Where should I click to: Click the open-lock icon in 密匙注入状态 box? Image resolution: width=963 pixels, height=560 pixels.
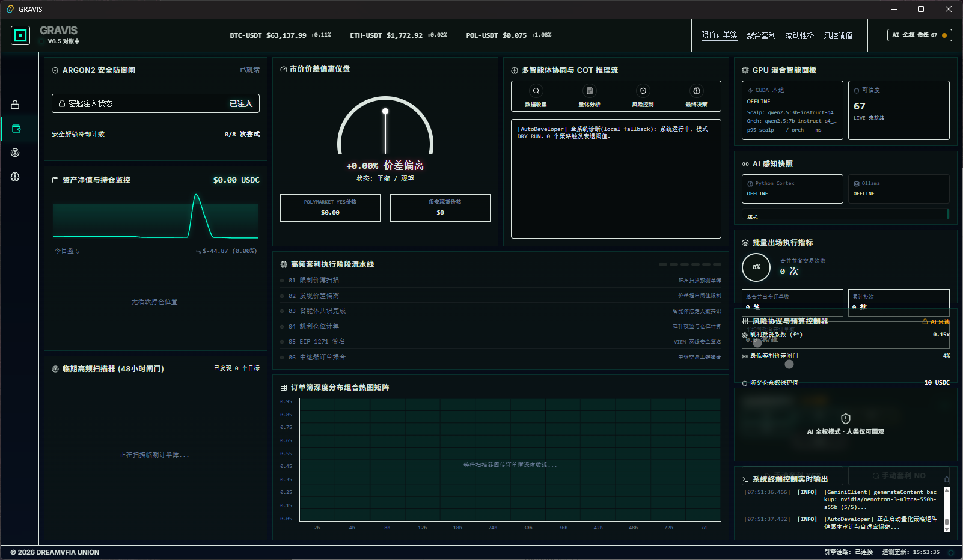pos(62,103)
